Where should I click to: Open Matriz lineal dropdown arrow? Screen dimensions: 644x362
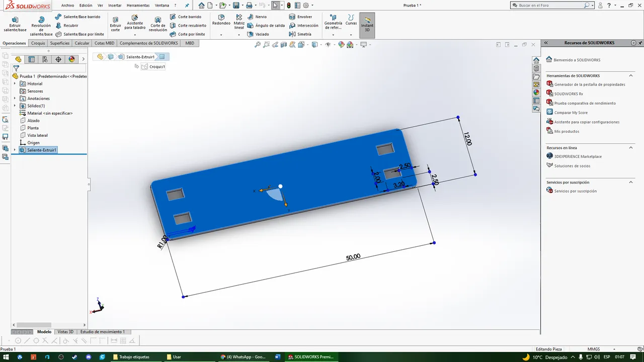[x=239, y=35]
